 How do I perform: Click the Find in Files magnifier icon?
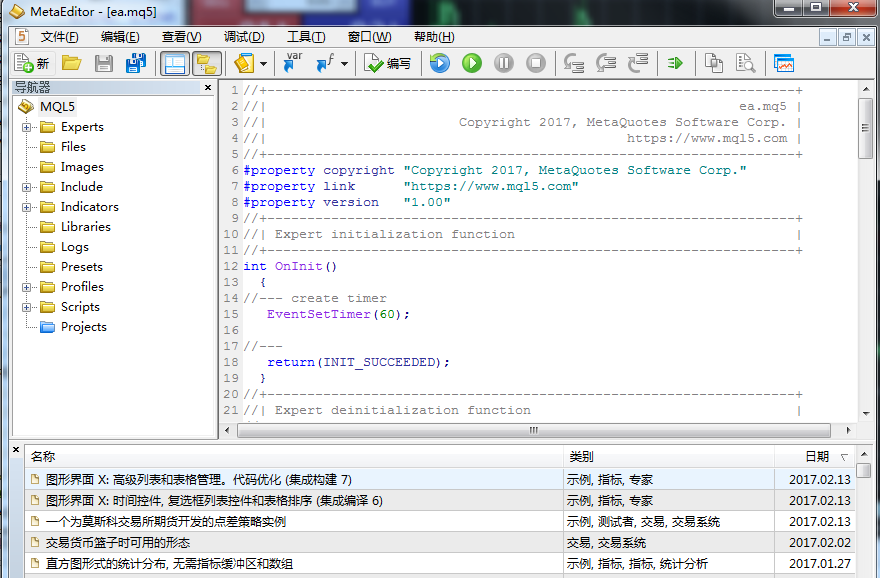tap(746, 63)
